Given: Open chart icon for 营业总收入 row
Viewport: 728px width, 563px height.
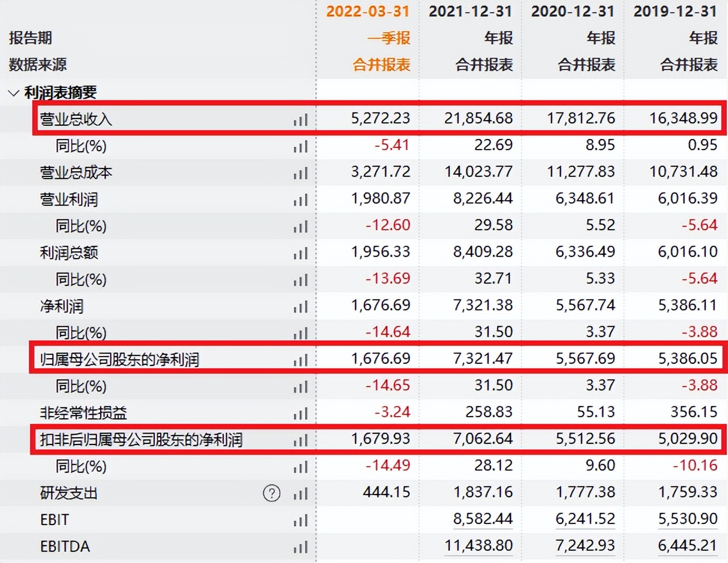Looking at the screenshot, I should 301,120.
